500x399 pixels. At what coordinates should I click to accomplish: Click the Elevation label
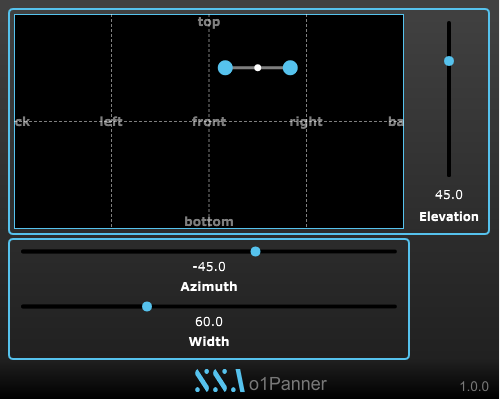[x=449, y=217]
